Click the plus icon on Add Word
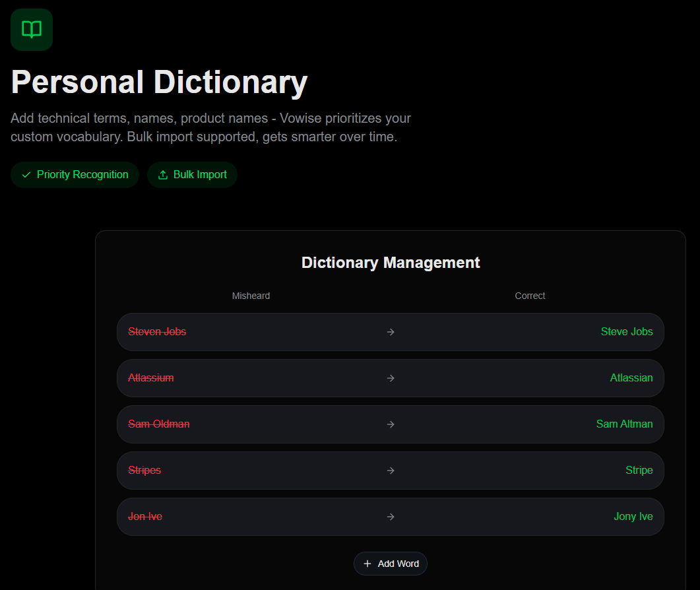Screen dimensions: 700x590 point(367,564)
